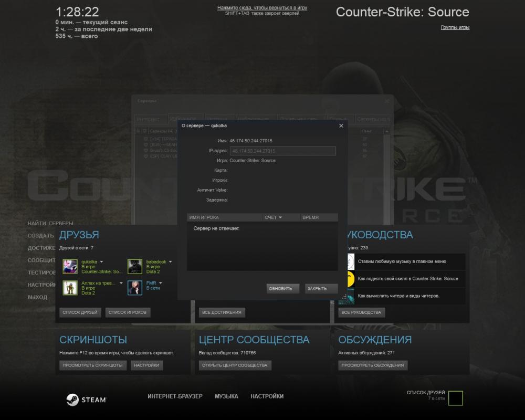Open ВСЕ ДОСТИЖЕНИЯ button
525x420 pixels.
coord(222,312)
